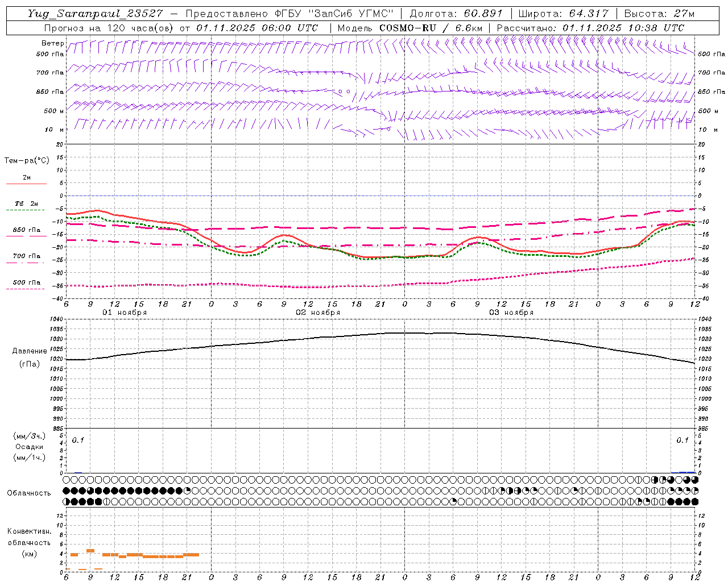The height and width of the screenshot is (582, 728).
Task: Click the Долгота: 60.891 header value
Action: 456,14
